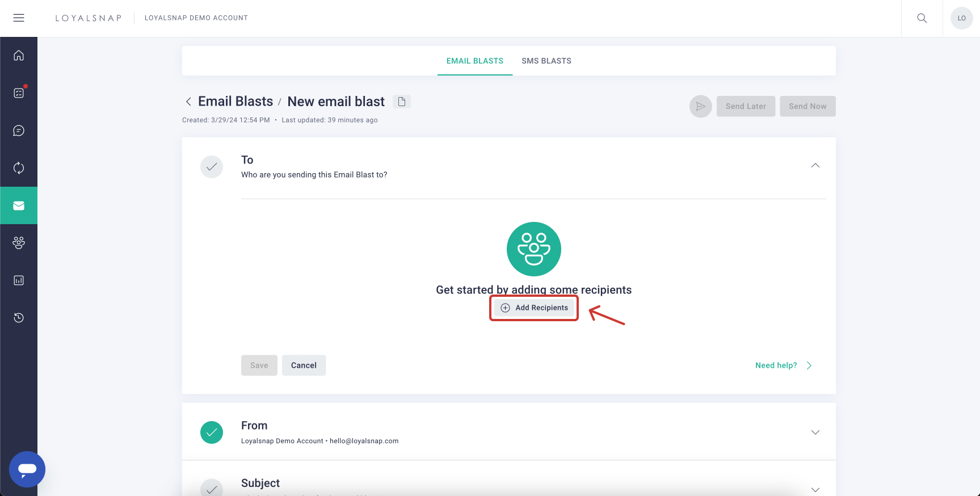Click the green completed checkmark beside From

pos(211,432)
